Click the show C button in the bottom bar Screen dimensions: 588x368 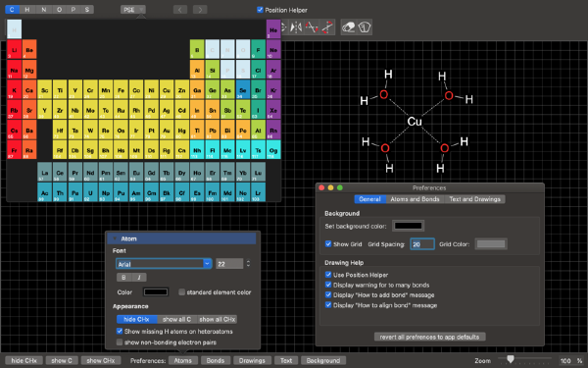point(62,360)
